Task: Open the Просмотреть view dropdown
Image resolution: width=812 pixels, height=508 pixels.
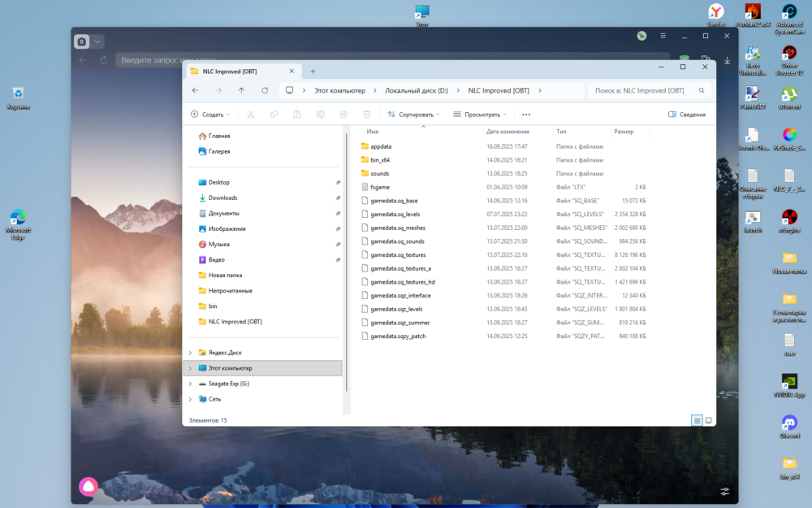Action: 480,115
